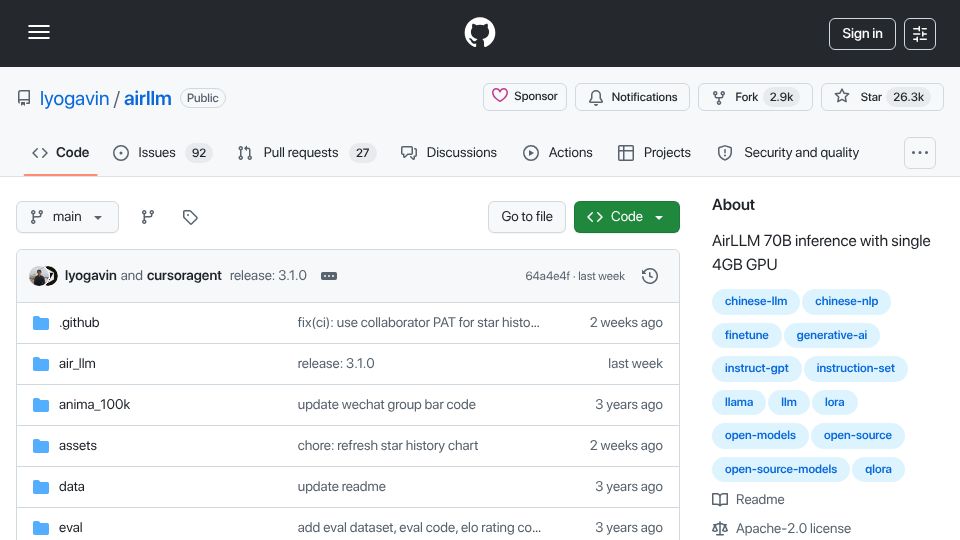This screenshot has width=960, height=540.
Task: Select the chinese-nlp topic tag
Action: point(846,301)
